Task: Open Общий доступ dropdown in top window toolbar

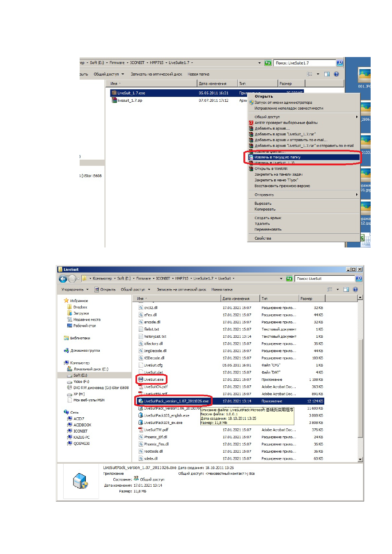Action: (109, 74)
